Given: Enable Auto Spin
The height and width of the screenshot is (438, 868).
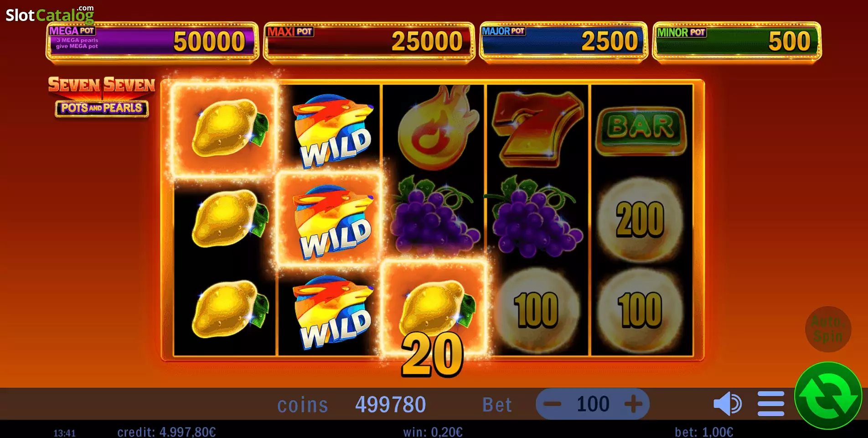Looking at the screenshot, I should tap(828, 329).
